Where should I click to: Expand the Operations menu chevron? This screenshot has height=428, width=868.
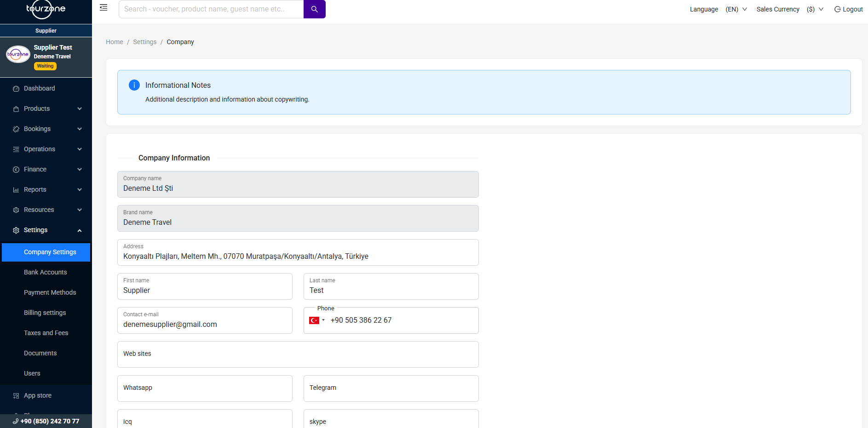[x=80, y=149]
